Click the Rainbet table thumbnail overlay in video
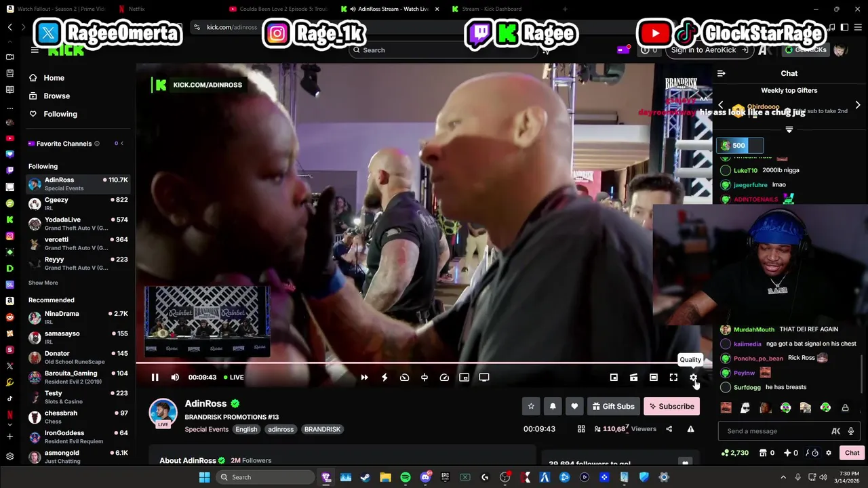The height and width of the screenshot is (488, 868). [x=207, y=321]
